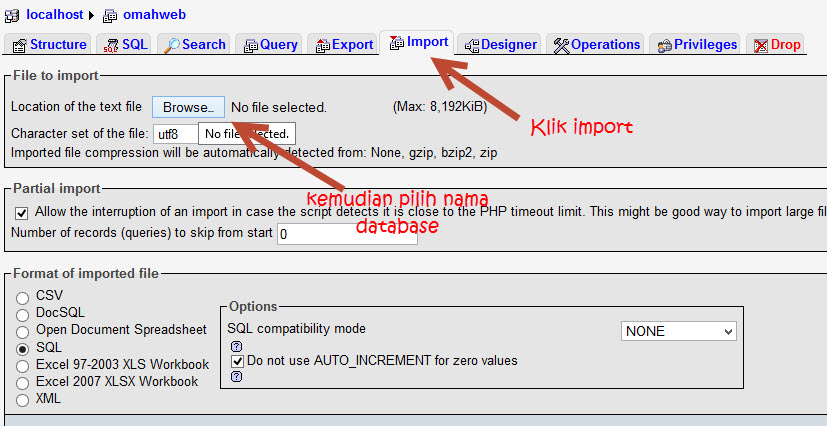Follow the omahweb breadcrumb link

[x=154, y=16]
